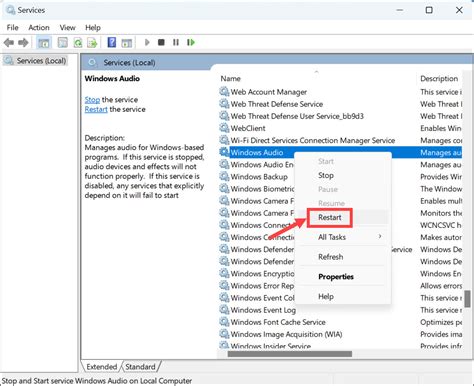Click the Back arrow toolbar icon
Viewport: 474px width, 386px height.
pyautogui.click(x=9, y=43)
